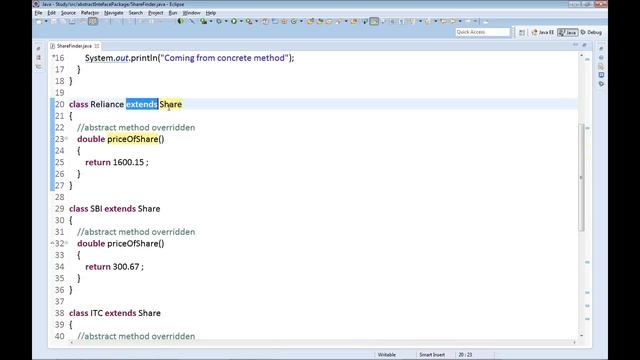
Task: Switch to the Debug perspective
Action: click(x=591, y=32)
